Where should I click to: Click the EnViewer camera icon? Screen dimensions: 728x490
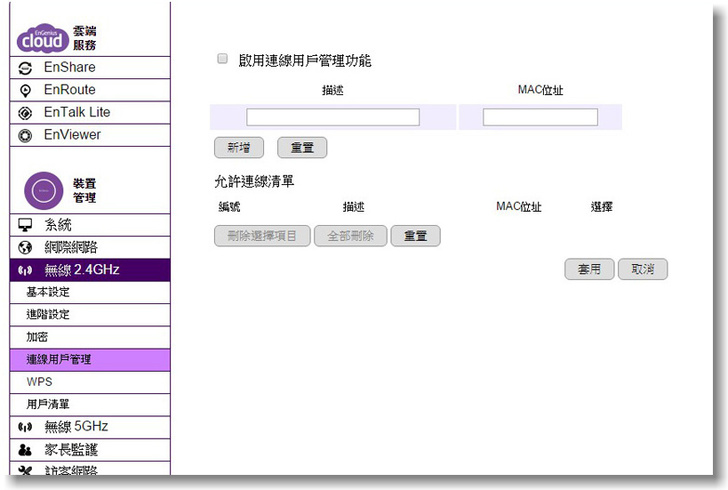click(x=26, y=135)
